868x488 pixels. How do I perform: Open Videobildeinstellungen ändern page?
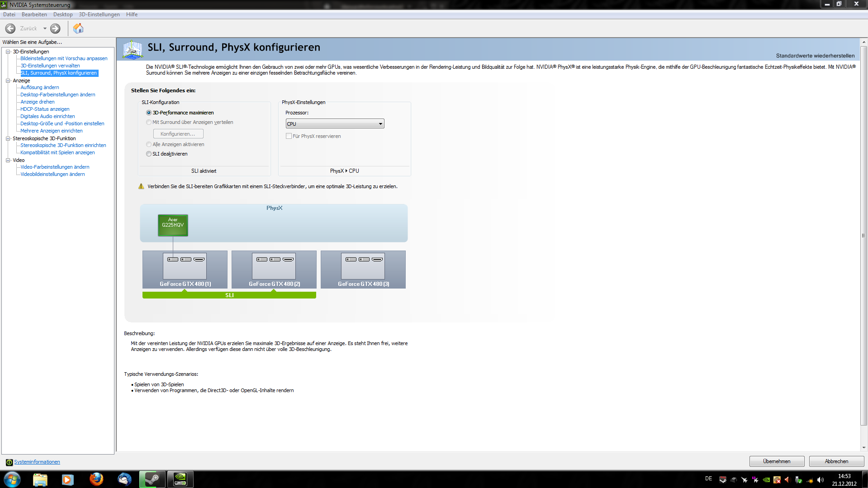pos(52,174)
